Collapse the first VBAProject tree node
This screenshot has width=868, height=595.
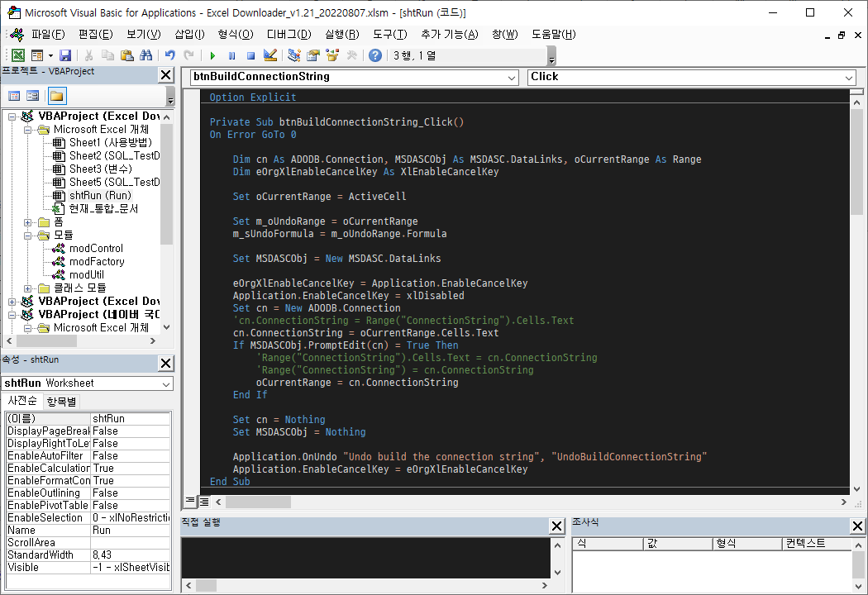coord(12,117)
